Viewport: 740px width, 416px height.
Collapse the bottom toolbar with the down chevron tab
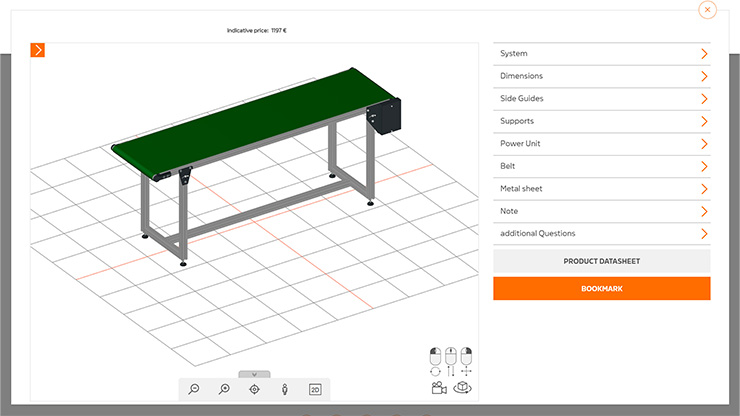254,374
